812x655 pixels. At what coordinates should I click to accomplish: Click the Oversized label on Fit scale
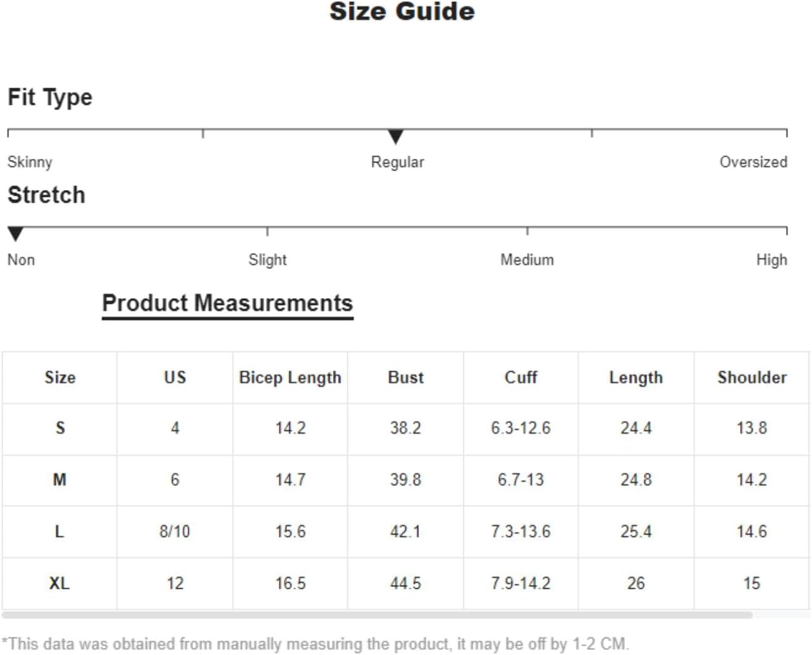coord(753,162)
